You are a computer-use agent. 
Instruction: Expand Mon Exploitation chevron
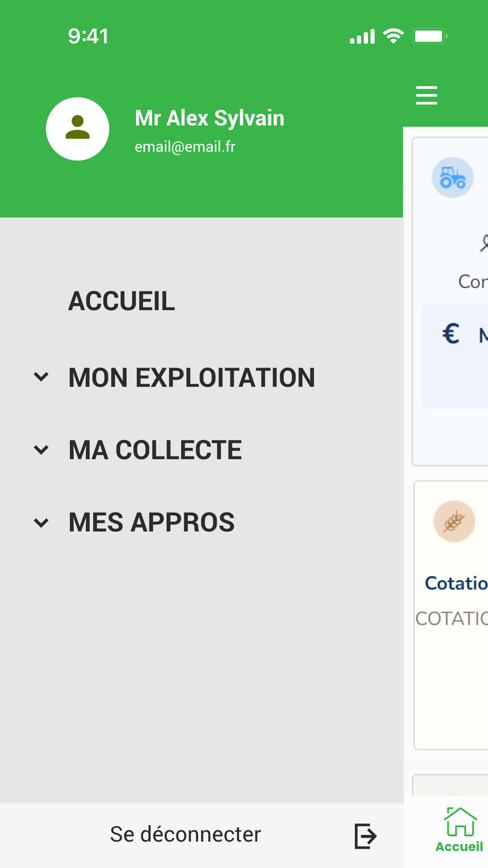click(x=41, y=377)
